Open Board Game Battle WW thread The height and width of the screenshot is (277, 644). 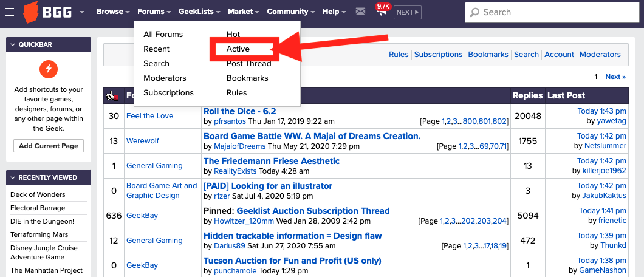pos(312,136)
